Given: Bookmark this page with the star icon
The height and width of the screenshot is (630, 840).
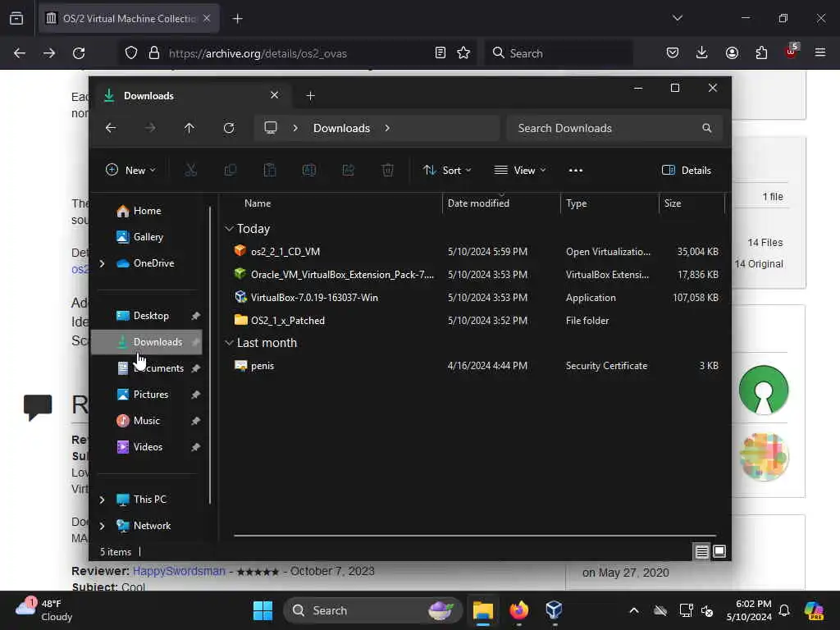Looking at the screenshot, I should point(463,53).
